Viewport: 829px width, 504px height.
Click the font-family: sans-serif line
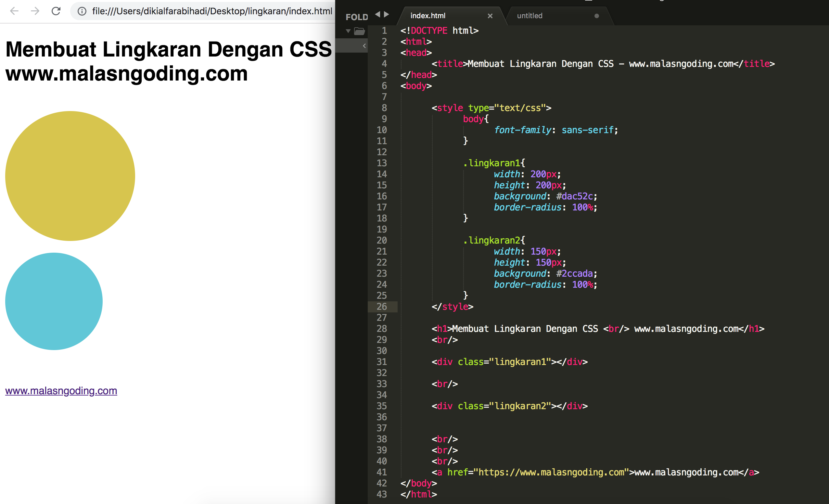556,130
